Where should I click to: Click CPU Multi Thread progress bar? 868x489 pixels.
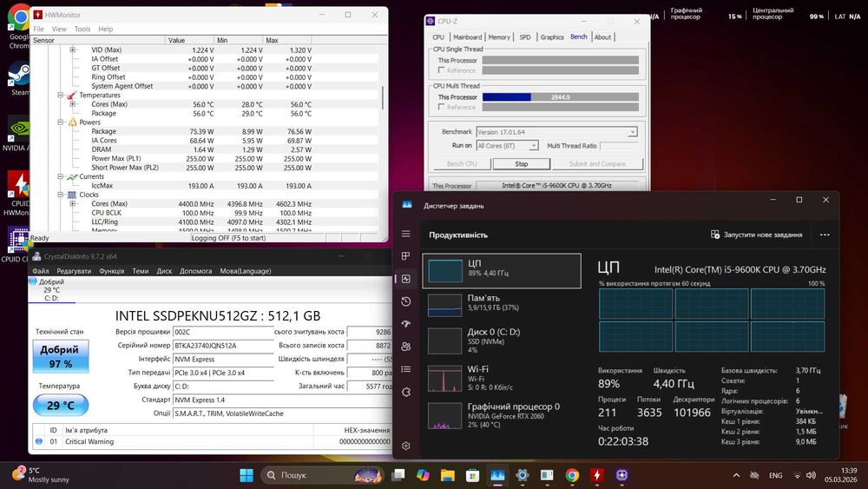(x=560, y=97)
